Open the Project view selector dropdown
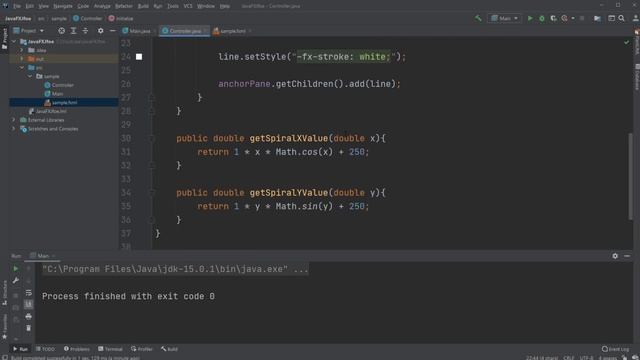640x360 pixels. click(x=29, y=31)
